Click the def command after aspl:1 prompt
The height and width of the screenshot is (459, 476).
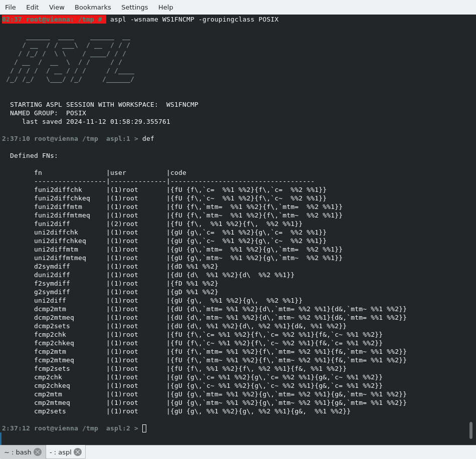(x=148, y=139)
